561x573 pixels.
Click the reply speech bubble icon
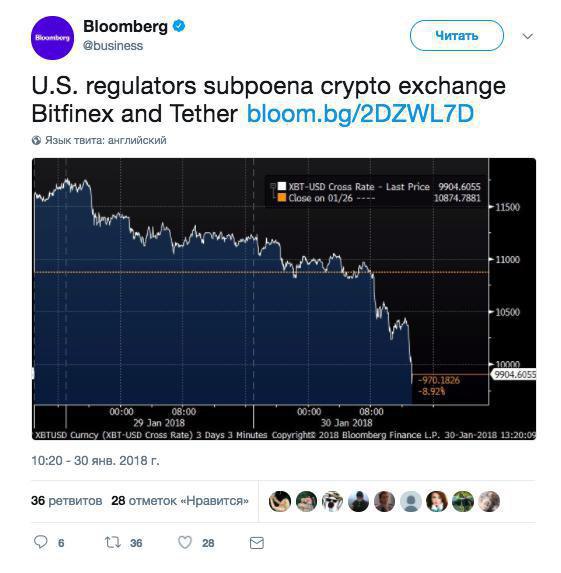(x=41, y=542)
